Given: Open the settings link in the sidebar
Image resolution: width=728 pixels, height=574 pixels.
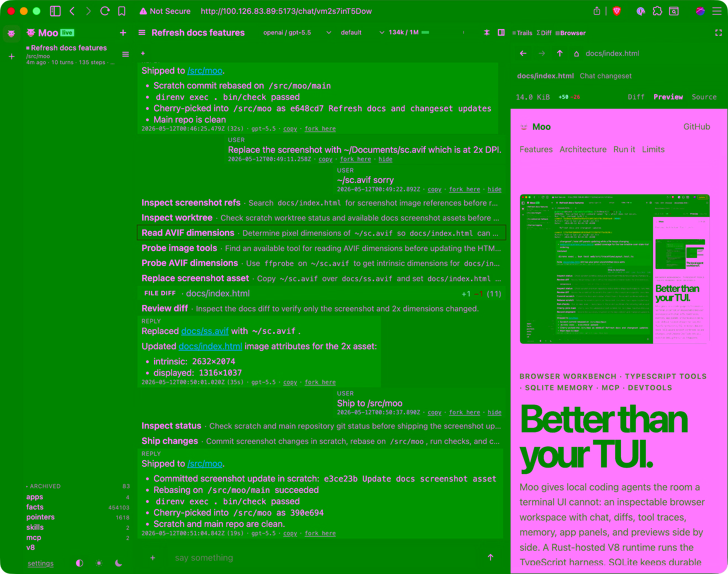Looking at the screenshot, I should [x=40, y=563].
